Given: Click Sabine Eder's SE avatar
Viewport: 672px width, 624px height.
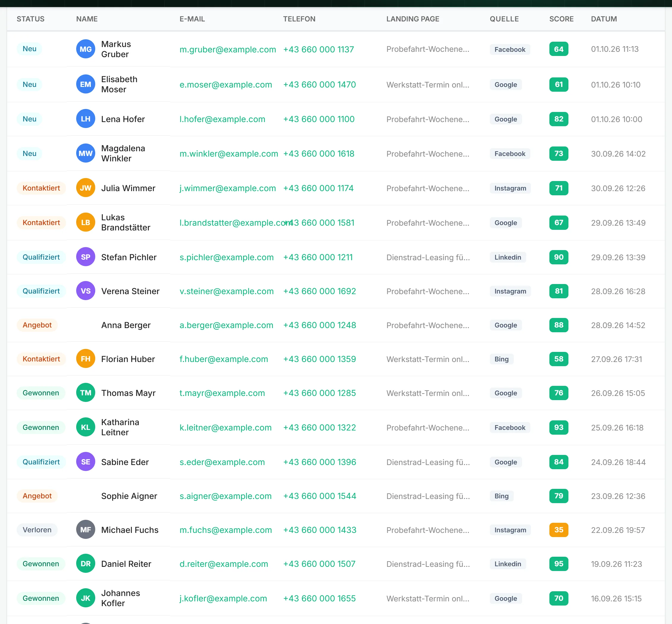Looking at the screenshot, I should click(x=85, y=461).
